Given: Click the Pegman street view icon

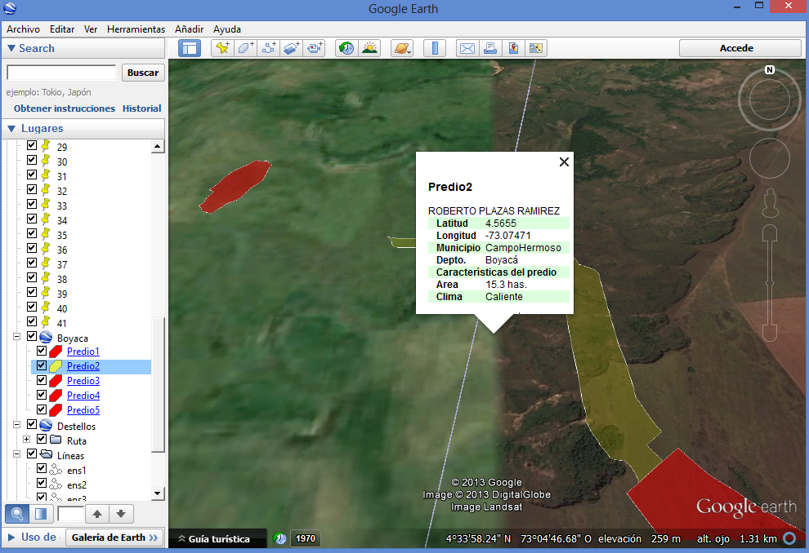Looking at the screenshot, I should (770, 203).
